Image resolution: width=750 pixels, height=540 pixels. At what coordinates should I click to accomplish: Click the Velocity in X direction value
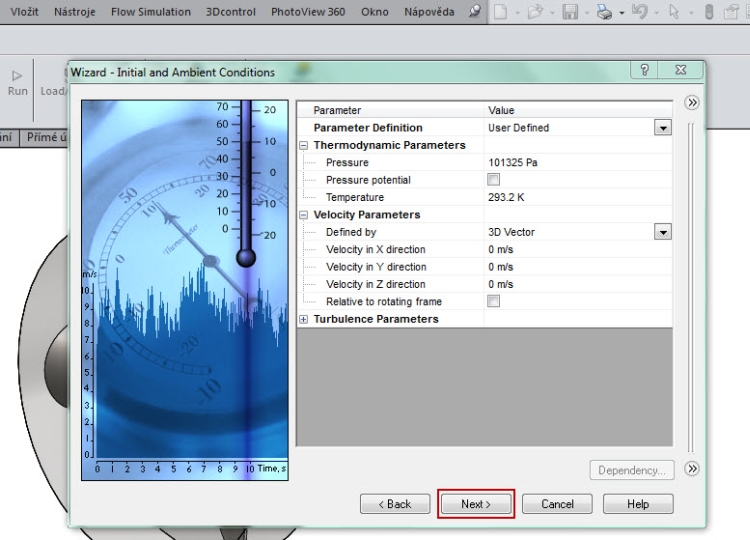(500, 249)
